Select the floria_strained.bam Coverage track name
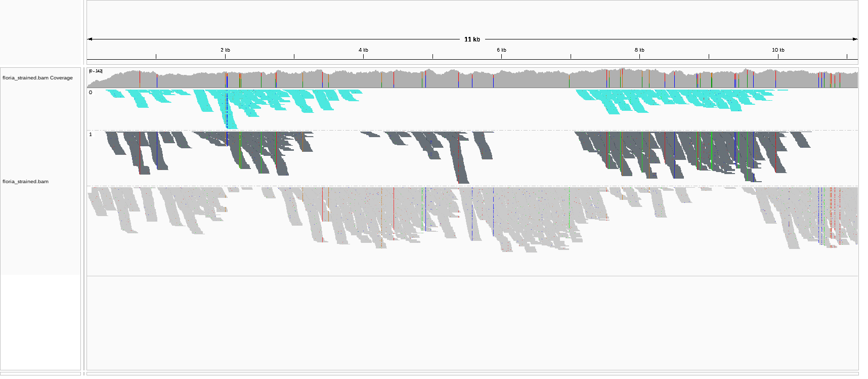Viewport: 868px width, 379px height. click(x=37, y=78)
